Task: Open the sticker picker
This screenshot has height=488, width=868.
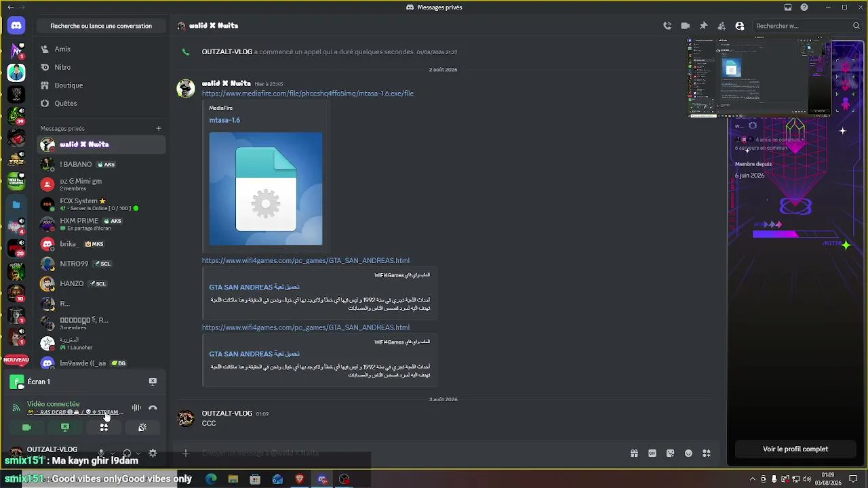Action: [671, 453]
